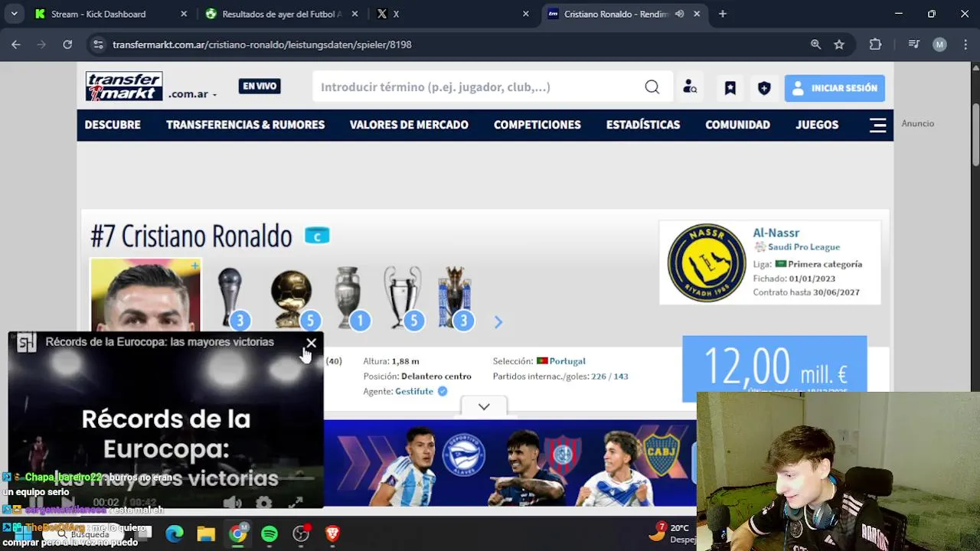The width and height of the screenshot is (980, 551).
Task: Open the JUEGOS menu
Action: (x=817, y=125)
